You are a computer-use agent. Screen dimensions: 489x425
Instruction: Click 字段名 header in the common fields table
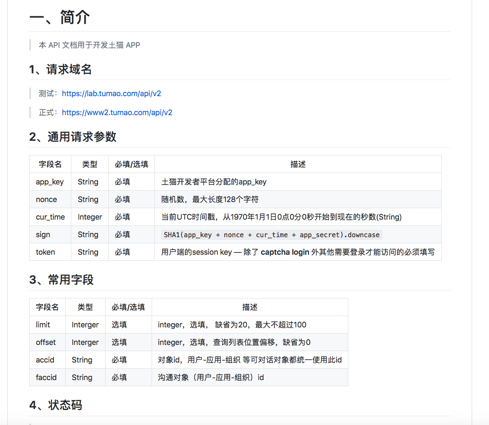(x=47, y=307)
